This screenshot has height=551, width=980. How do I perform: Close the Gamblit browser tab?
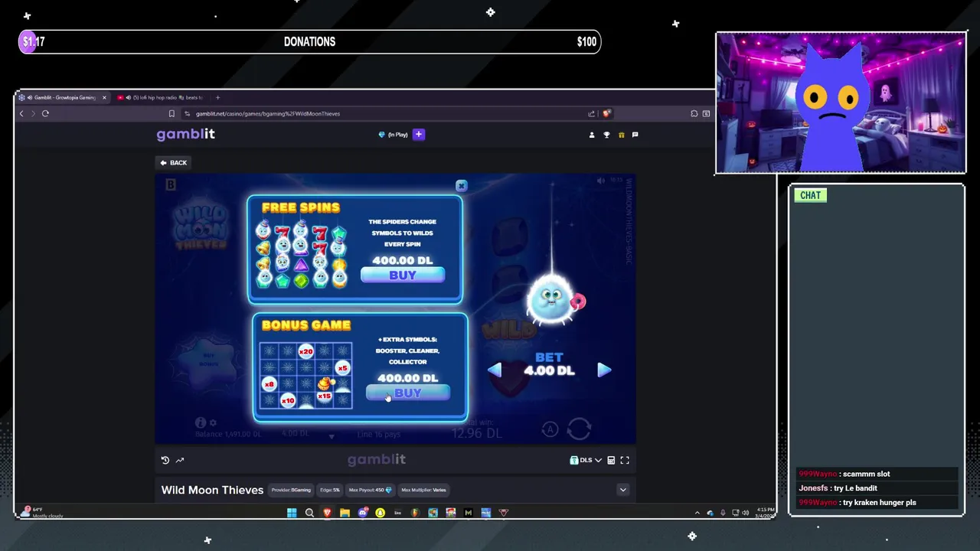pyautogui.click(x=104, y=97)
